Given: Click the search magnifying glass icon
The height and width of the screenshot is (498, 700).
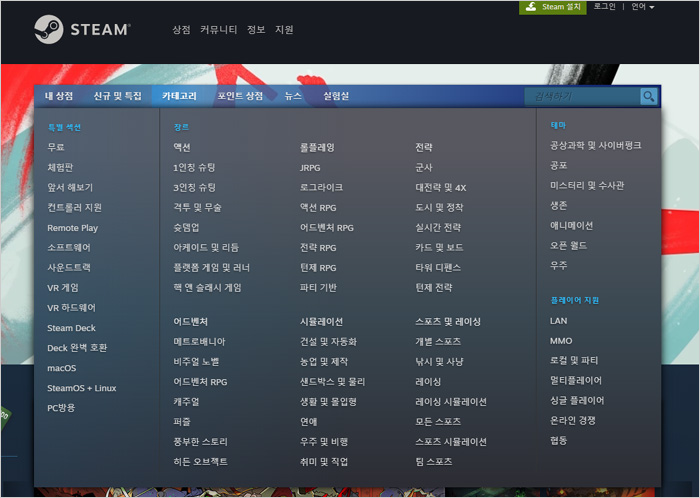Looking at the screenshot, I should click(x=649, y=96).
